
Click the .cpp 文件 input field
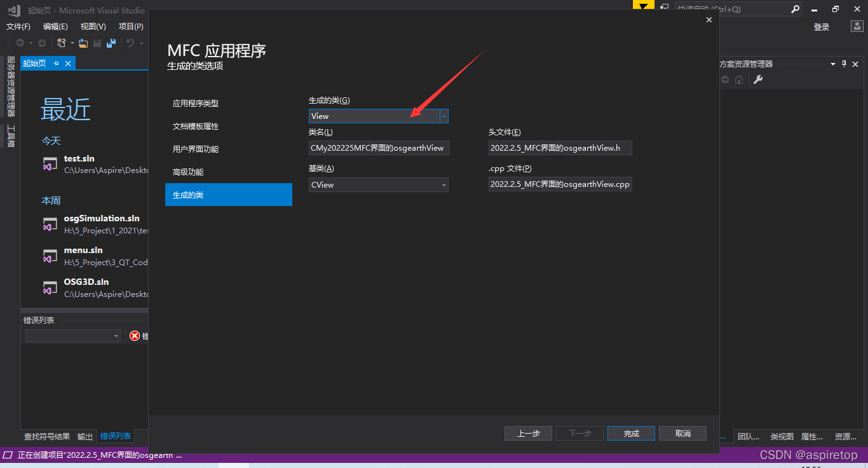tap(560, 184)
